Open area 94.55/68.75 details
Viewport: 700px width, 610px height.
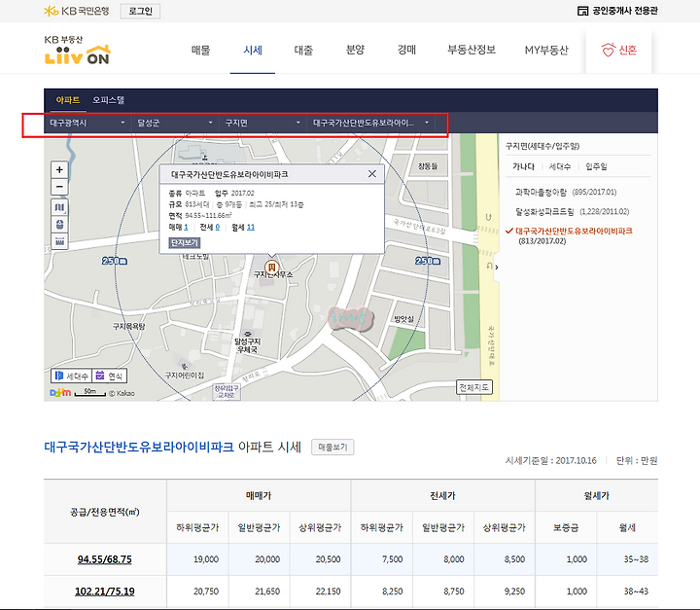pyautogui.click(x=104, y=559)
